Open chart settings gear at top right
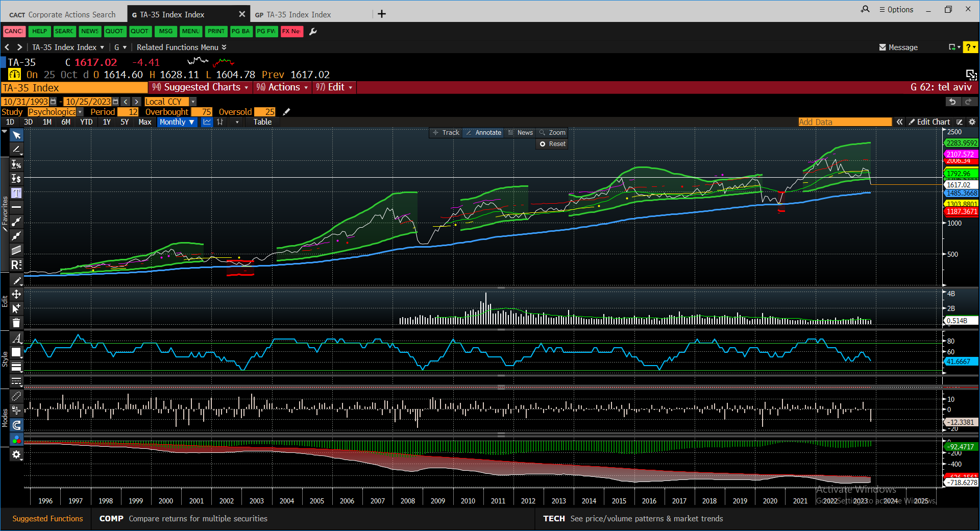 [972, 122]
